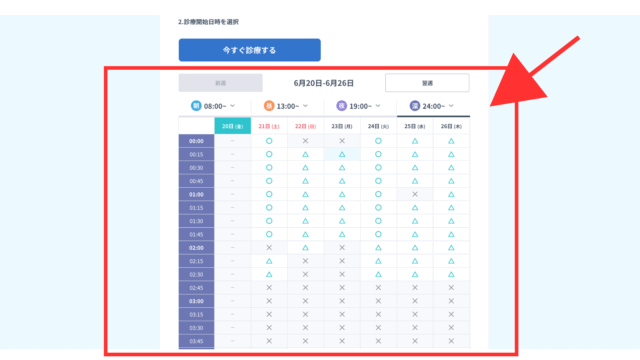Click the 01:00 time row label
640x360 pixels.
tap(196, 194)
